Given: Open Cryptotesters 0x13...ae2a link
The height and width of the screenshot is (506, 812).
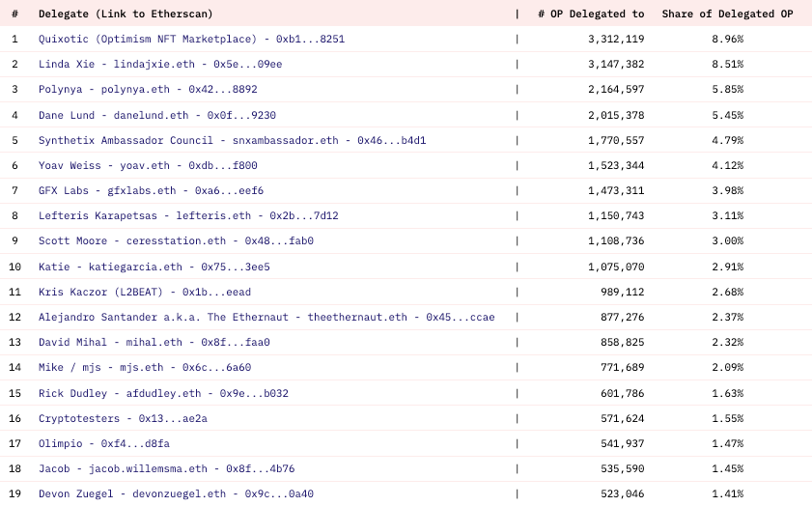Looking at the screenshot, I should coord(123,418).
